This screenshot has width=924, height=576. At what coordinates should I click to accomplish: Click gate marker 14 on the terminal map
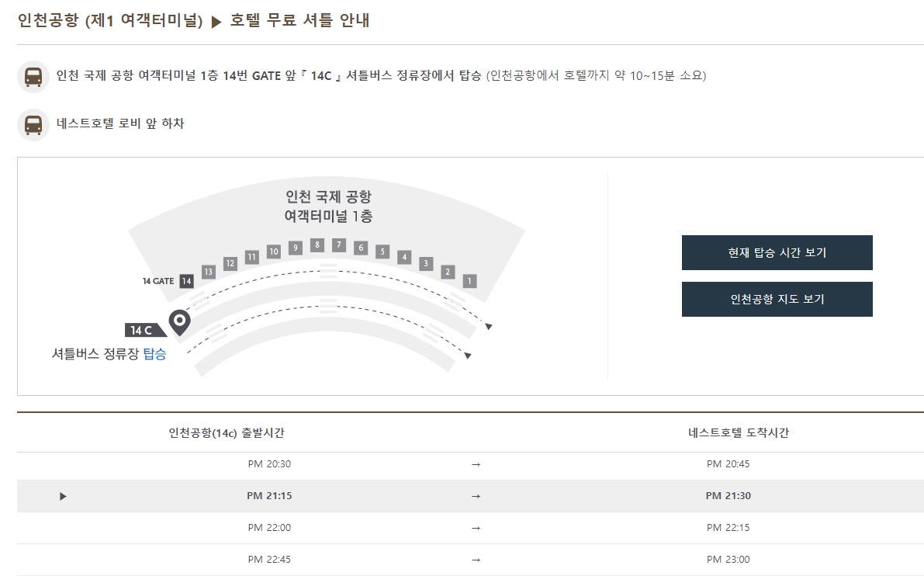[185, 281]
